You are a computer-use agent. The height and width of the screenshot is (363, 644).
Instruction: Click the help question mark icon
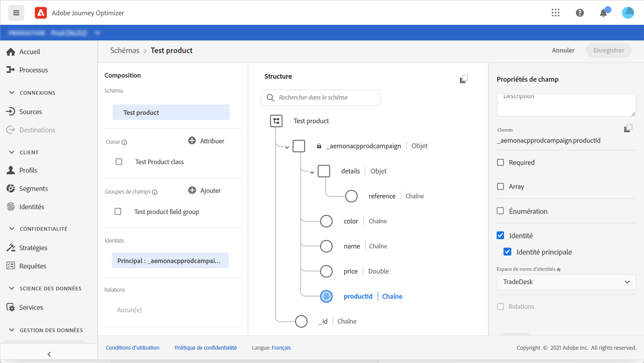point(580,13)
